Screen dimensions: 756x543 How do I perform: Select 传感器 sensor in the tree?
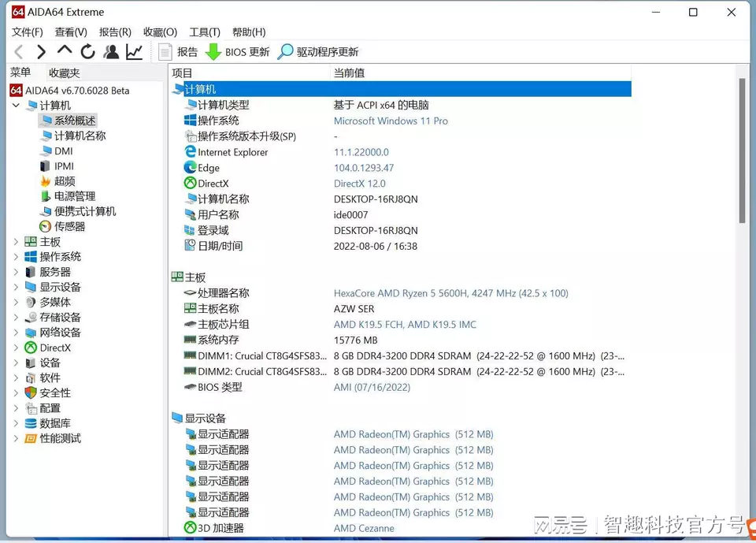[63, 226]
